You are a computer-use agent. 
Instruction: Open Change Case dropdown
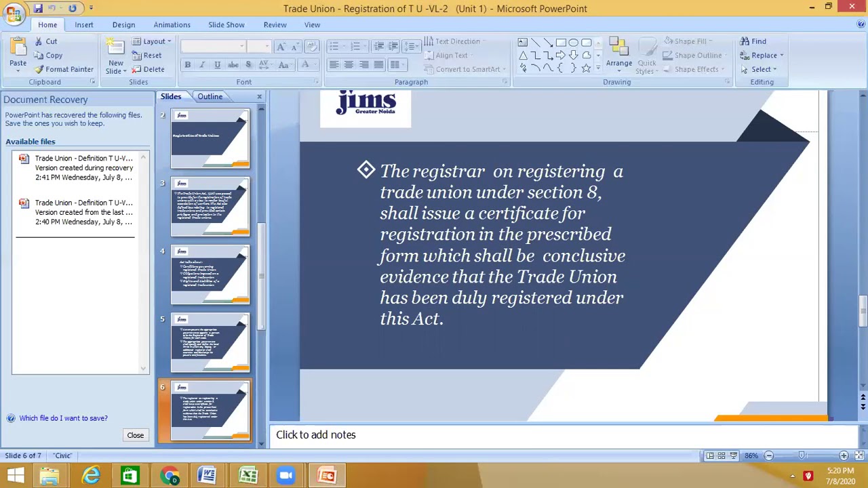[x=285, y=65]
